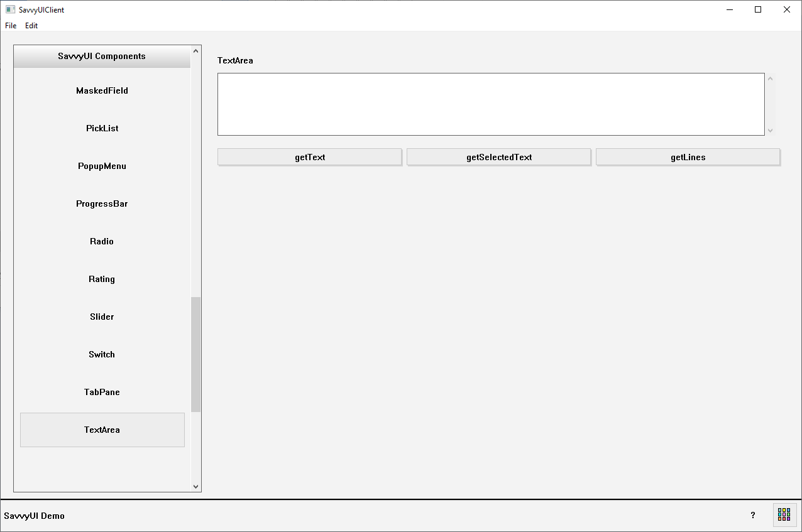Click the sidebar scroll down arrow
Image resolution: width=802 pixels, height=532 pixels.
pyautogui.click(x=195, y=486)
